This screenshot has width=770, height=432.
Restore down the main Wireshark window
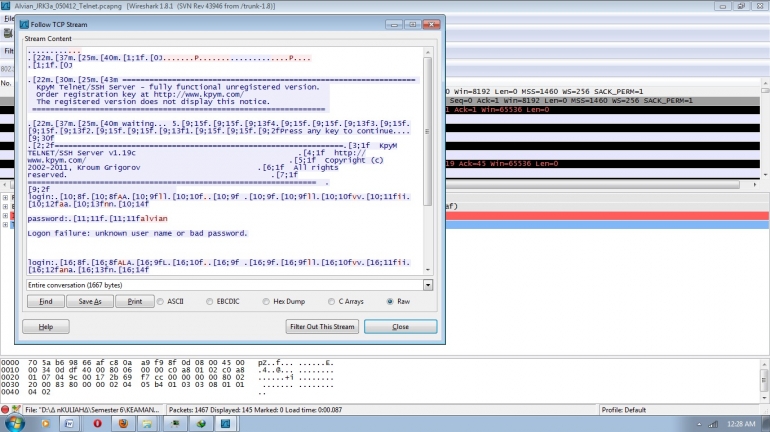(741, 6)
